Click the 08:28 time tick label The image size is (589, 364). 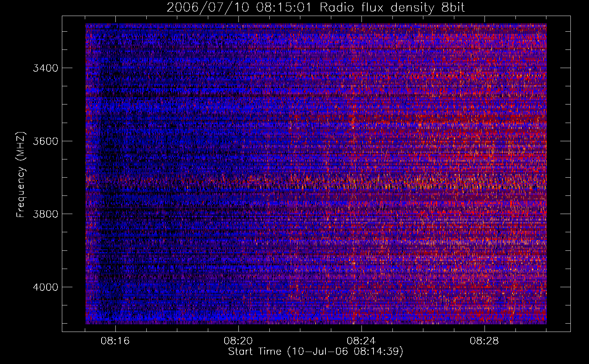pyautogui.click(x=485, y=341)
